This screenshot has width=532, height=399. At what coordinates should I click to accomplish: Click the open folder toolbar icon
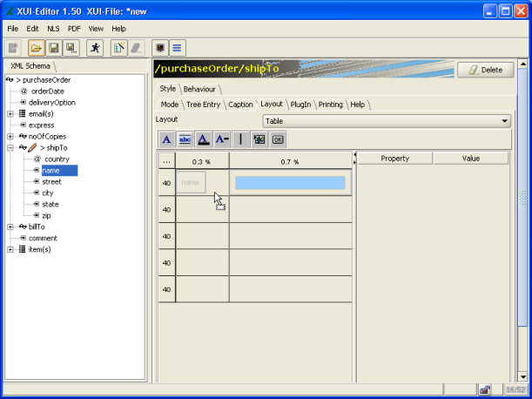(36, 48)
